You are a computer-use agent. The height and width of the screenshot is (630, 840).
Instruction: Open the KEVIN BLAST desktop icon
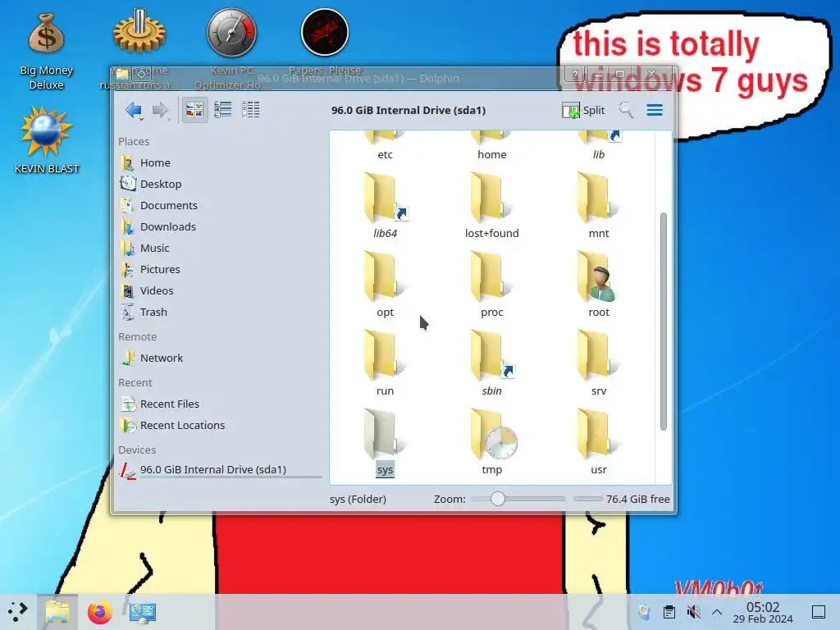click(46, 140)
